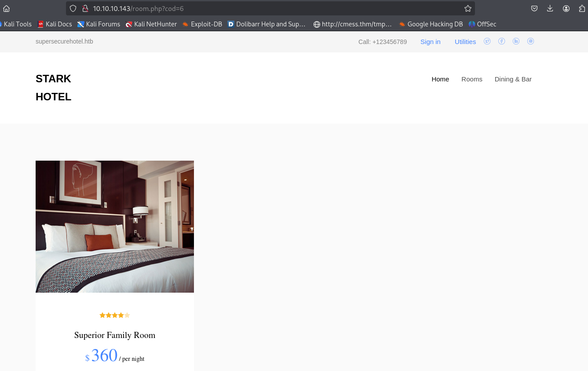Open the Google Hacking DB bookmark

(431, 24)
